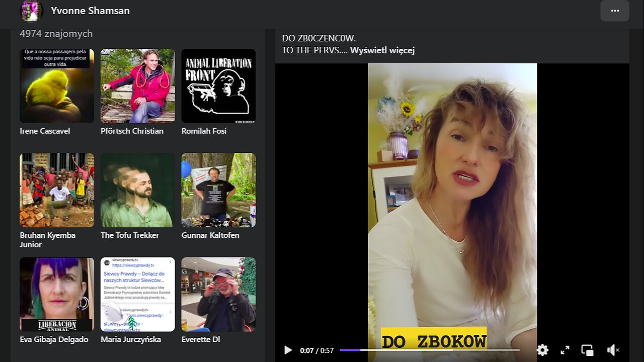
Task: Open Yvonne Shamsan profile name
Action: point(90,11)
